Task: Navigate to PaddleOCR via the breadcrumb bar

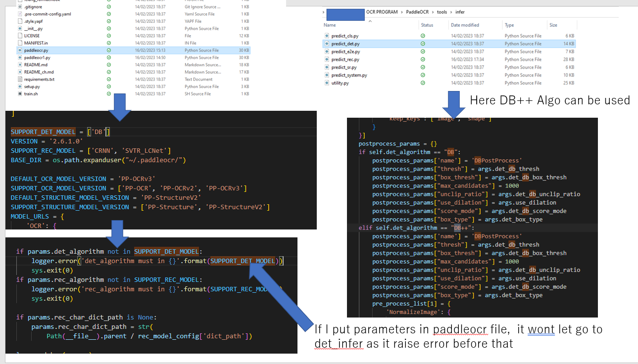Action: point(418,11)
